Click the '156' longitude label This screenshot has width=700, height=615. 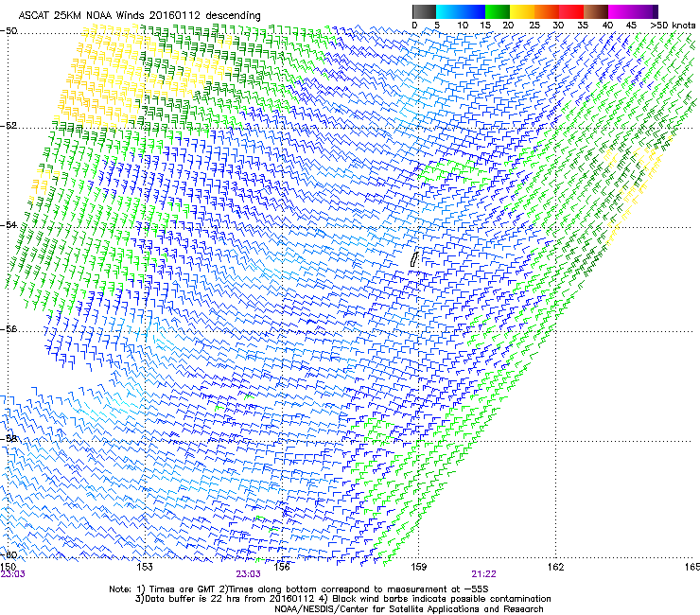click(x=282, y=567)
